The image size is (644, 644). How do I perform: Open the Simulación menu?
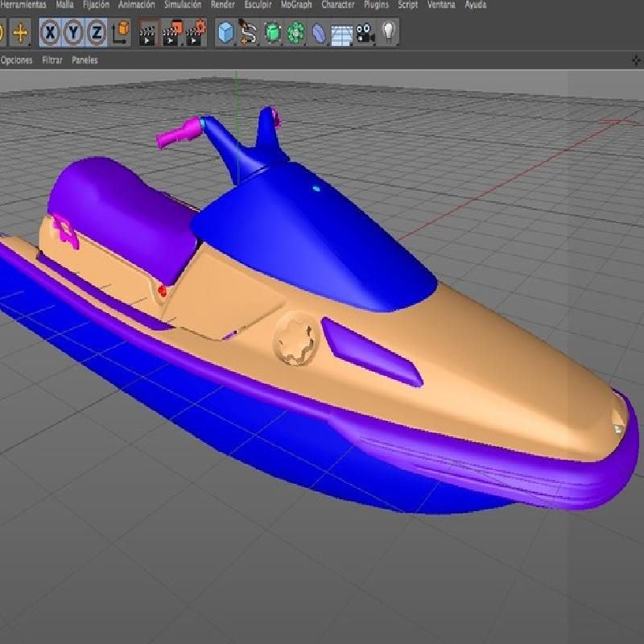click(183, 5)
